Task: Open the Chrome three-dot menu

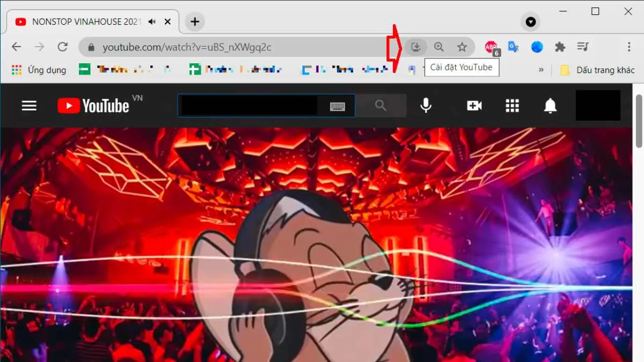Action: tap(630, 47)
